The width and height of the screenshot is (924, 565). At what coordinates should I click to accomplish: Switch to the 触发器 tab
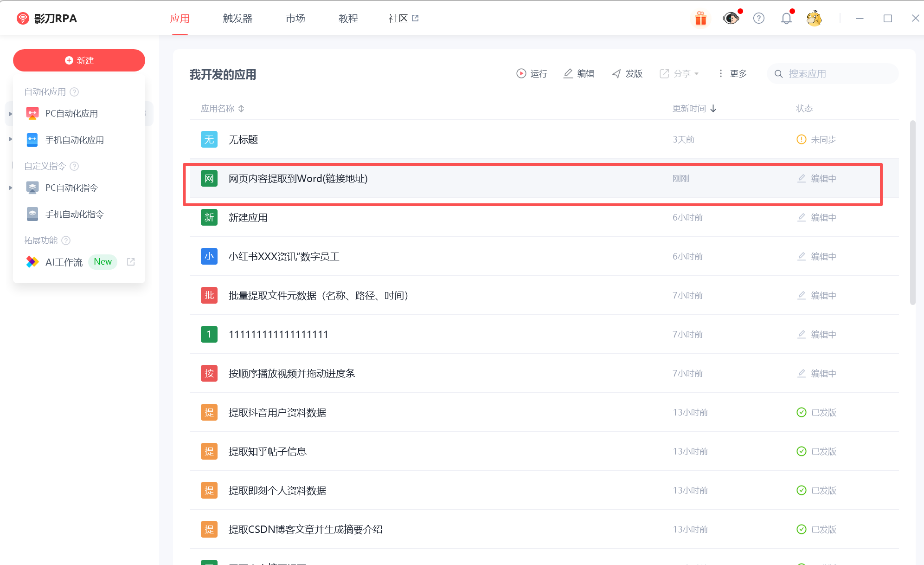tap(237, 19)
